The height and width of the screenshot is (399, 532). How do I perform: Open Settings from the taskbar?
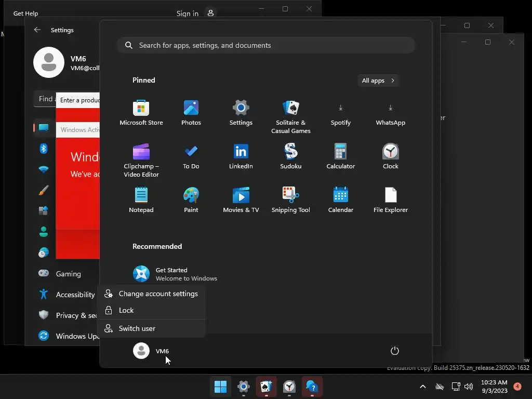(243, 387)
